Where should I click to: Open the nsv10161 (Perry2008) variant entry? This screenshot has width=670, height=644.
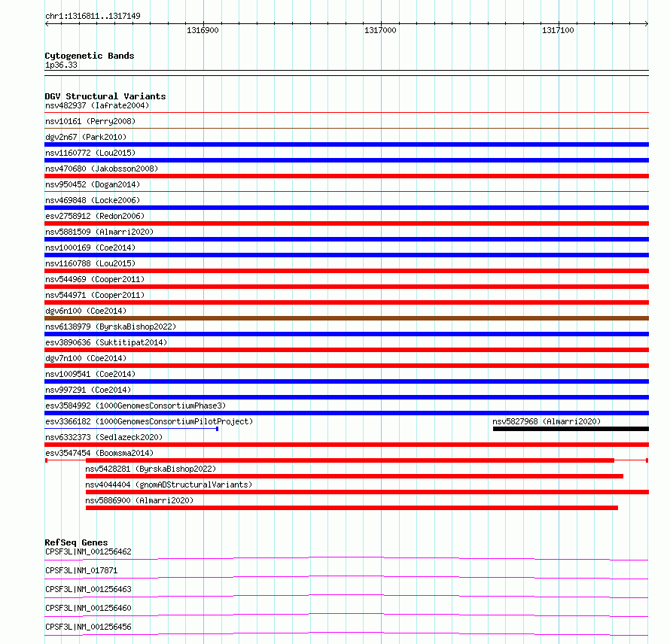tap(90, 121)
